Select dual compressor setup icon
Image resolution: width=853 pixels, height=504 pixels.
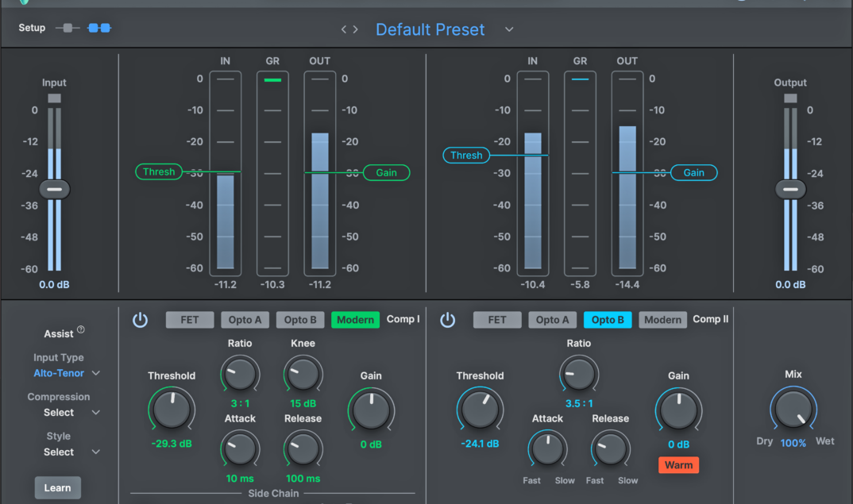[x=99, y=28]
